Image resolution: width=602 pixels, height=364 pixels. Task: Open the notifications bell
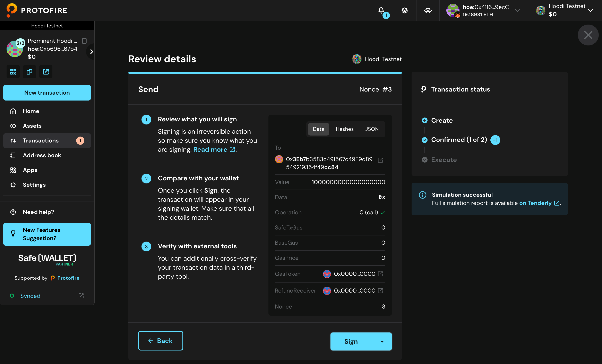(x=381, y=10)
